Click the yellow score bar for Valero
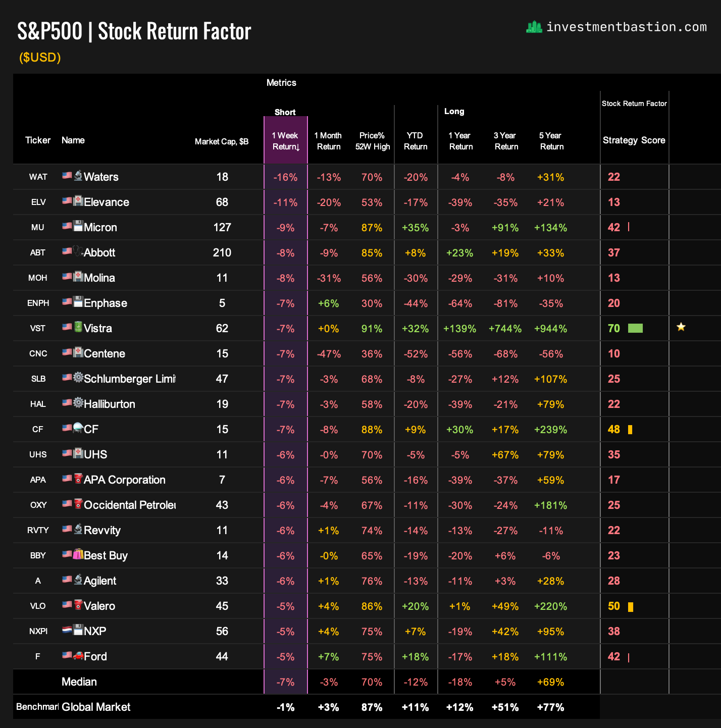The width and height of the screenshot is (721, 728). (x=631, y=606)
